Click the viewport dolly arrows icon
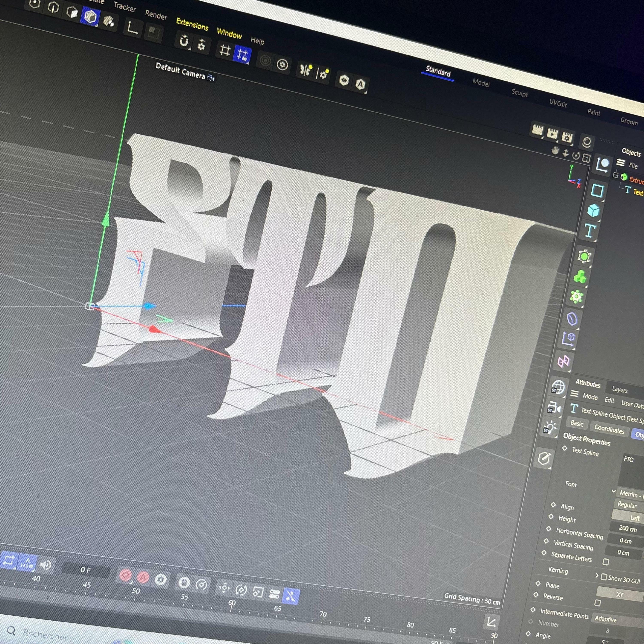The image size is (644, 644). 566,153
